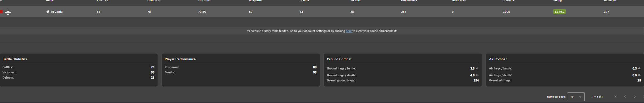Click the 'here' link to clear cache
The width and height of the screenshot is (644, 103).
point(349,31)
